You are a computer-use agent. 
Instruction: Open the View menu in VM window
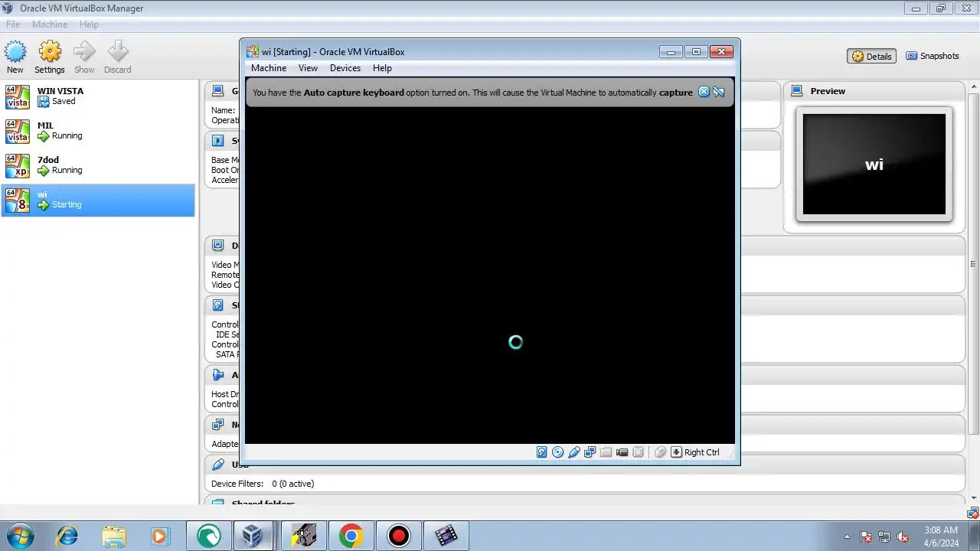pyautogui.click(x=308, y=68)
